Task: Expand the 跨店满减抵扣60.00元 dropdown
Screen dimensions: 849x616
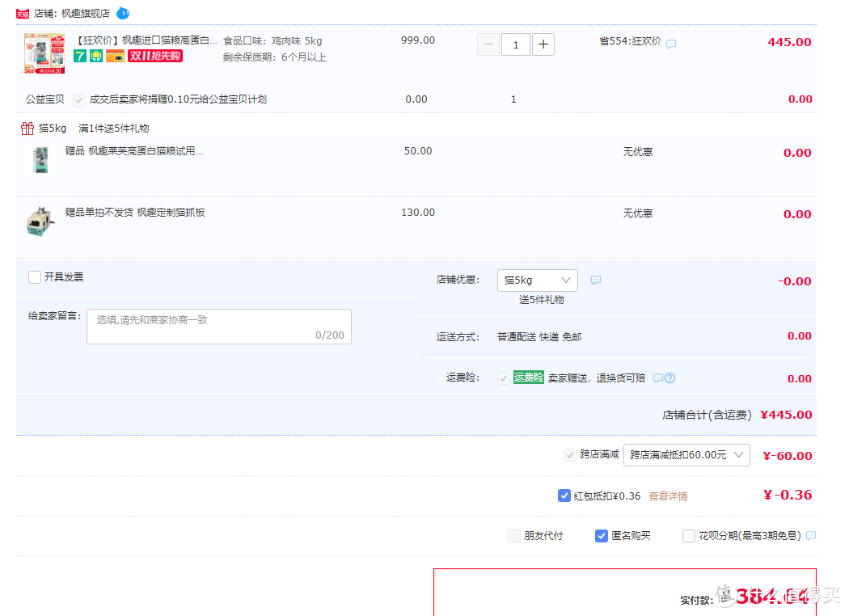Action: (686, 455)
